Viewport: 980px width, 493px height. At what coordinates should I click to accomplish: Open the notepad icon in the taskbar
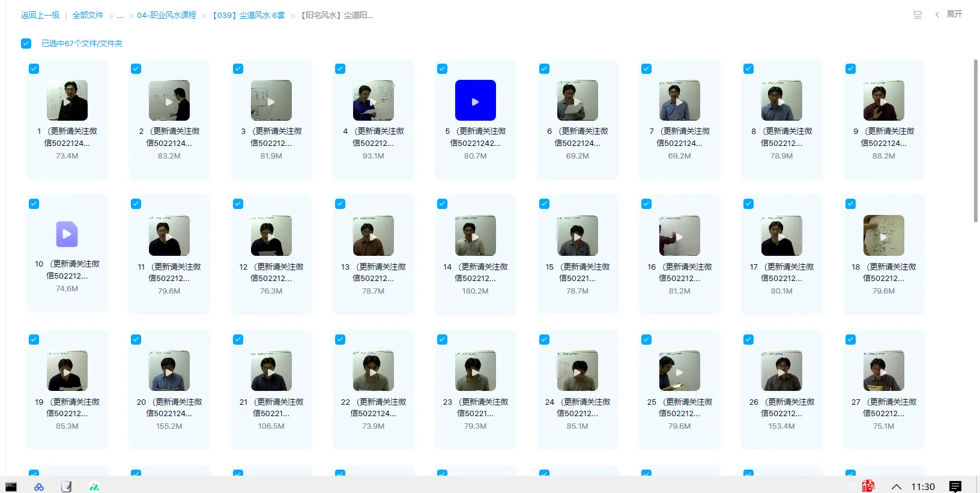(66, 487)
